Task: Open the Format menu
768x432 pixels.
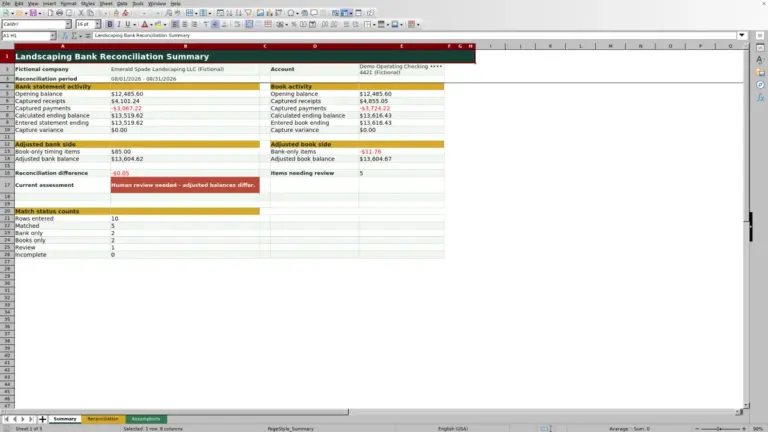Action: [68, 3]
